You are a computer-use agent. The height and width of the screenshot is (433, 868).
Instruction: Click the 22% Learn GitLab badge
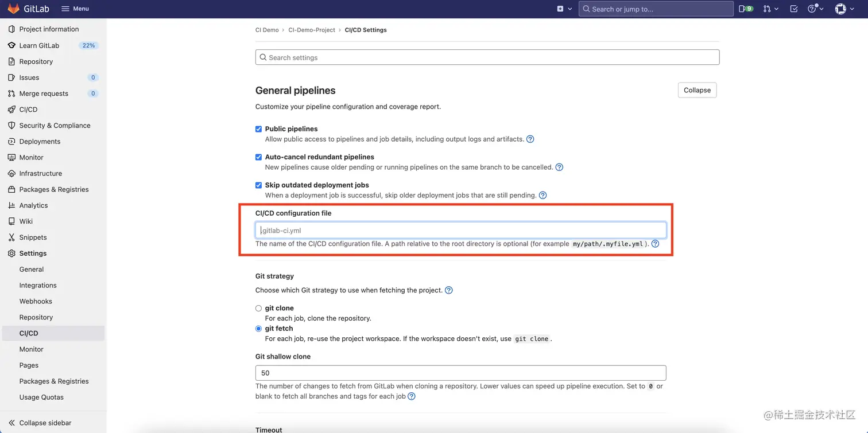(88, 45)
